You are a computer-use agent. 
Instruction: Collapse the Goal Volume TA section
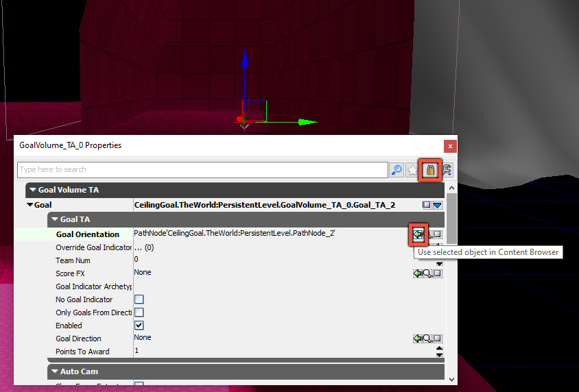(x=33, y=190)
